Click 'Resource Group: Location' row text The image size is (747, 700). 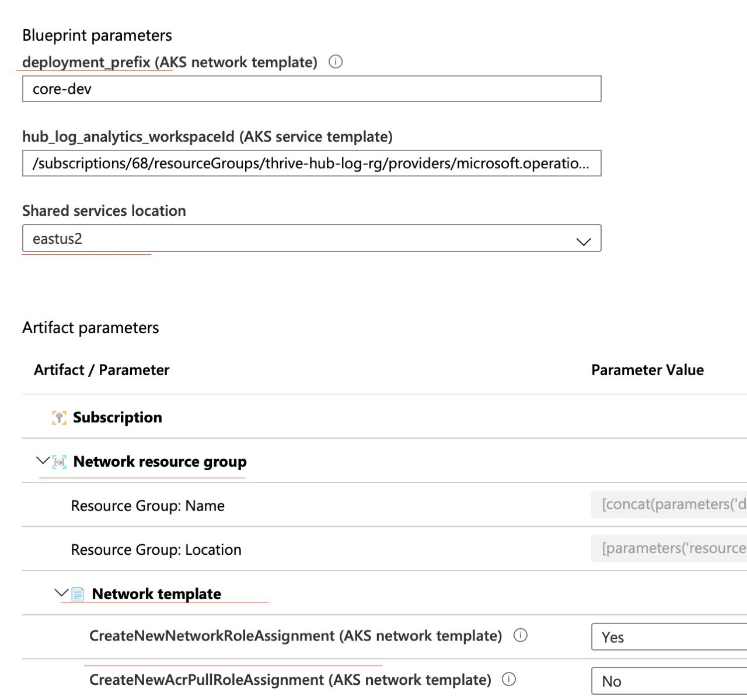[156, 549]
